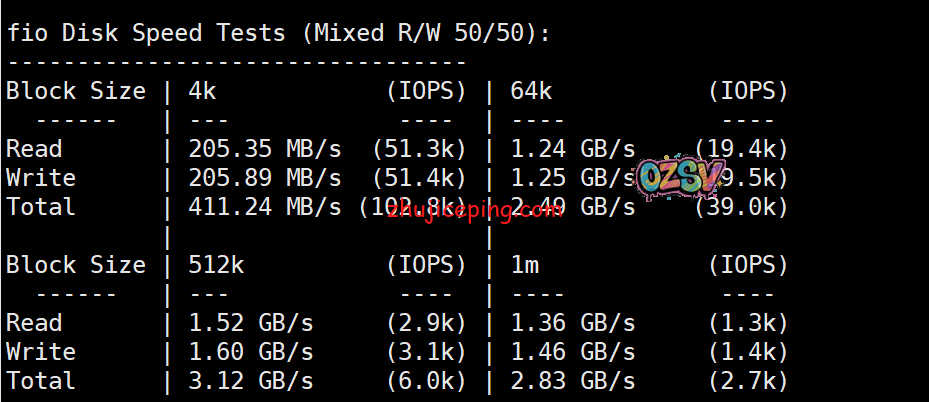Viewport: 929px width, 402px height.
Task: Click the 4k block size column header
Action: coord(202,91)
